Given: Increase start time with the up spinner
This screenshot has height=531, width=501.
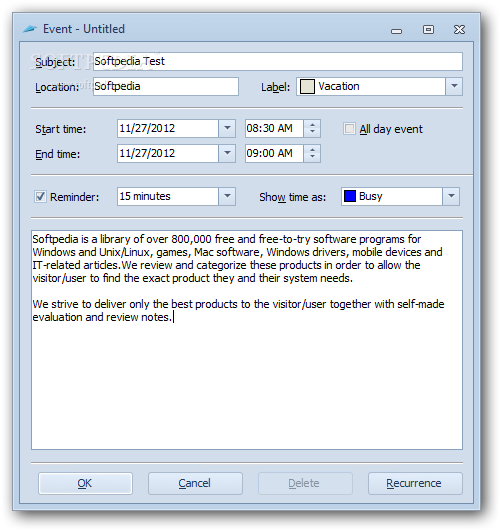Looking at the screenshot, I should tap(312, 125).
